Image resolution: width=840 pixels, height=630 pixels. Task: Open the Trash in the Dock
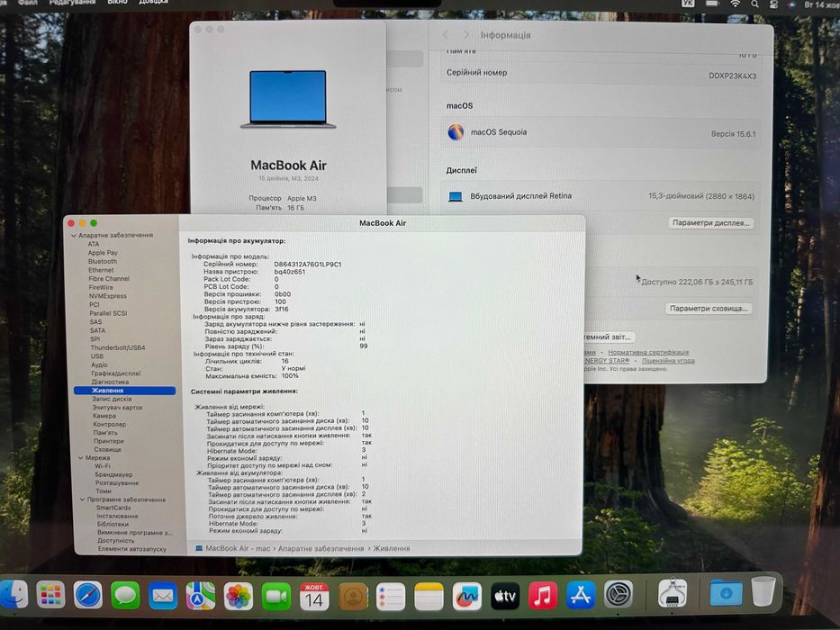coord(763,591)
